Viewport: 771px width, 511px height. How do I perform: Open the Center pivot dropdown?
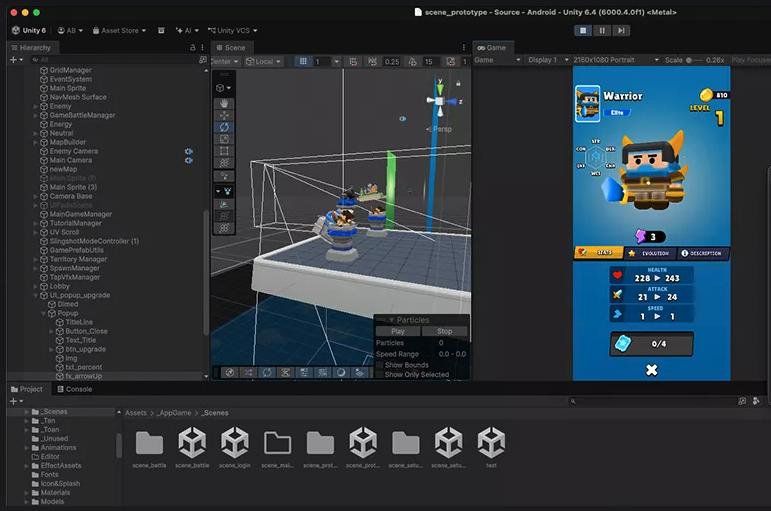225,61
